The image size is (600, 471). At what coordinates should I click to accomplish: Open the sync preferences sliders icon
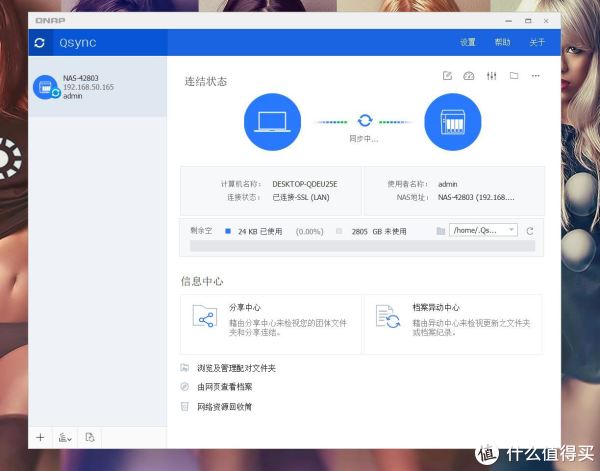click(491, 76)
